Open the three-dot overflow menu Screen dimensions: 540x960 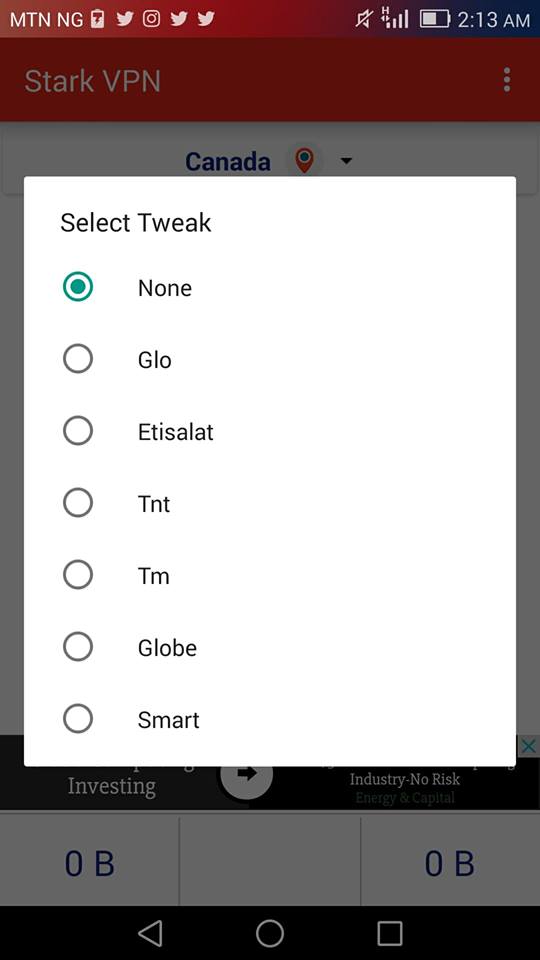pyautogui.click(x=506, y=80)
